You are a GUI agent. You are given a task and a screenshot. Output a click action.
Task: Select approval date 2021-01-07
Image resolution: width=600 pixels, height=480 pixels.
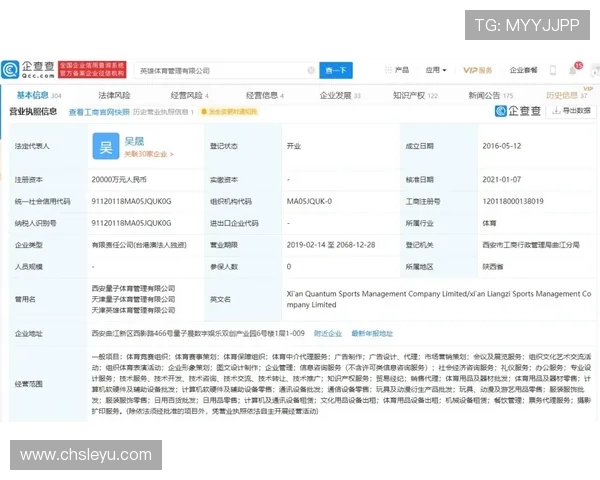[502, 180]
